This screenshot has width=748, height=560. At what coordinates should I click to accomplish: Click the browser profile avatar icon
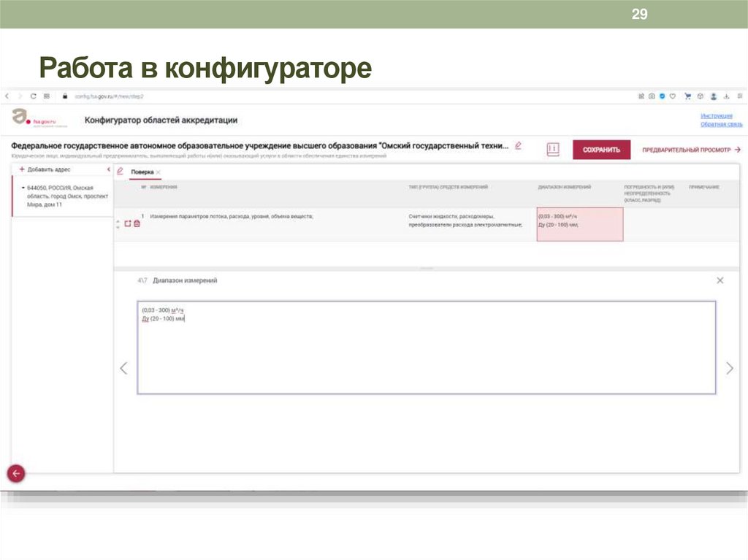pos(714,96)
